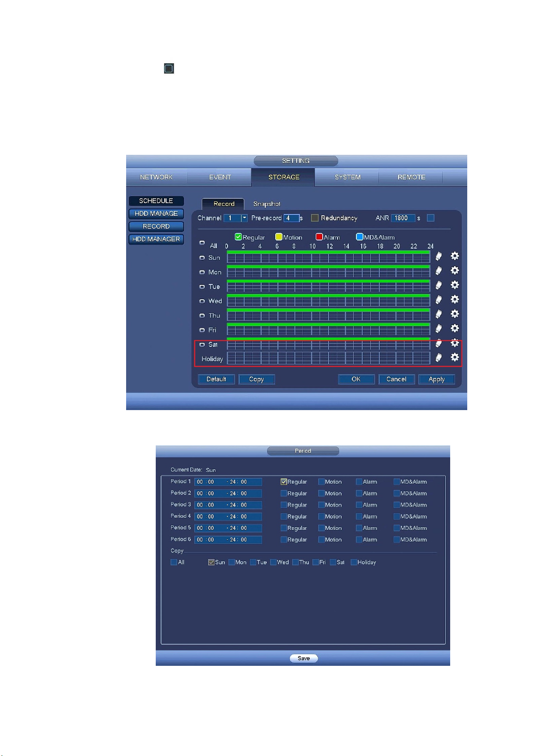Check Alarm for Period 2
Viewport: 535px width, 756px height.
click(x=359, y=494)
